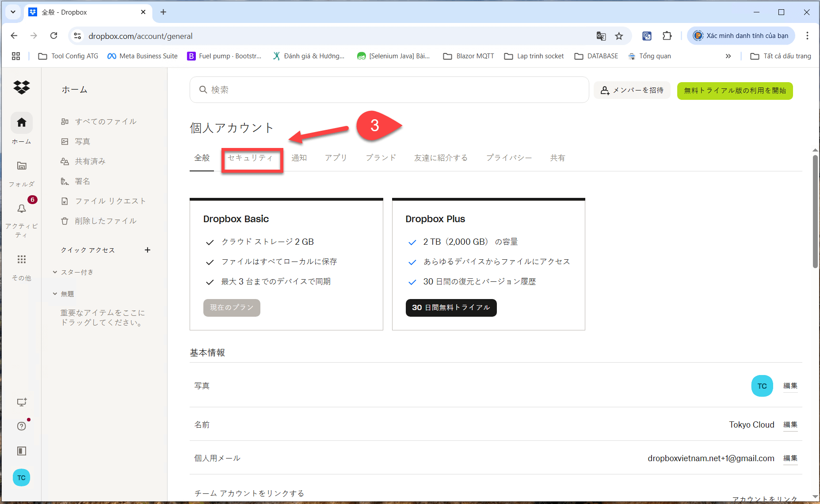Screen dimensions: 820x504
Task: Open the Tất cả dấu trang folder
Action: (x=781, y=56)
